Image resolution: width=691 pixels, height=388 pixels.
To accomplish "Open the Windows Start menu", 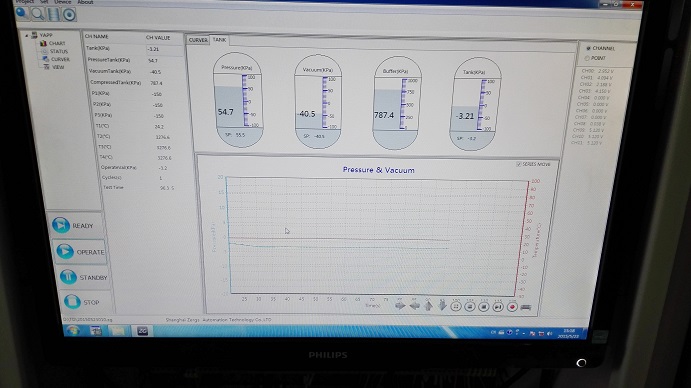I will [x=73, y=330].
